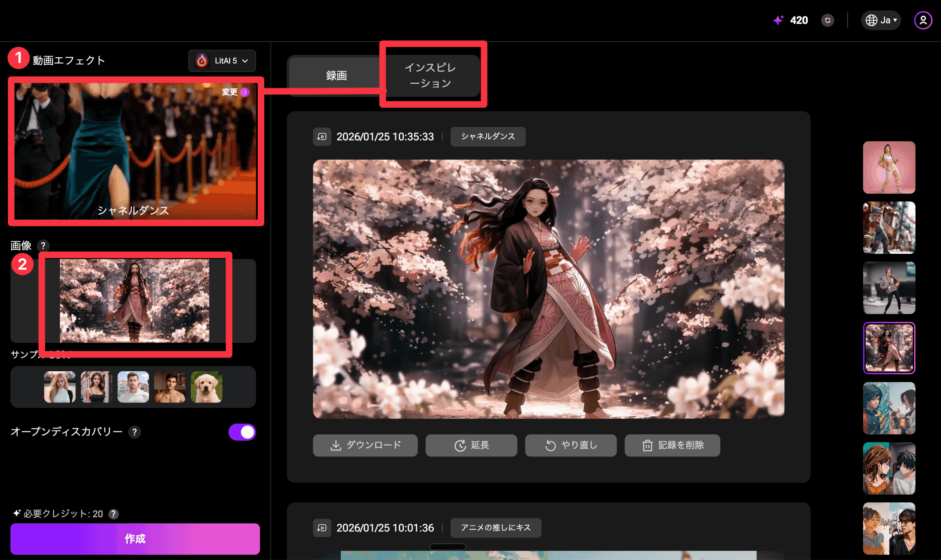Image resolution: width=941 pixels, height=560 pixels.
Task: Select the puppy sample image
Action: [207, 387]
